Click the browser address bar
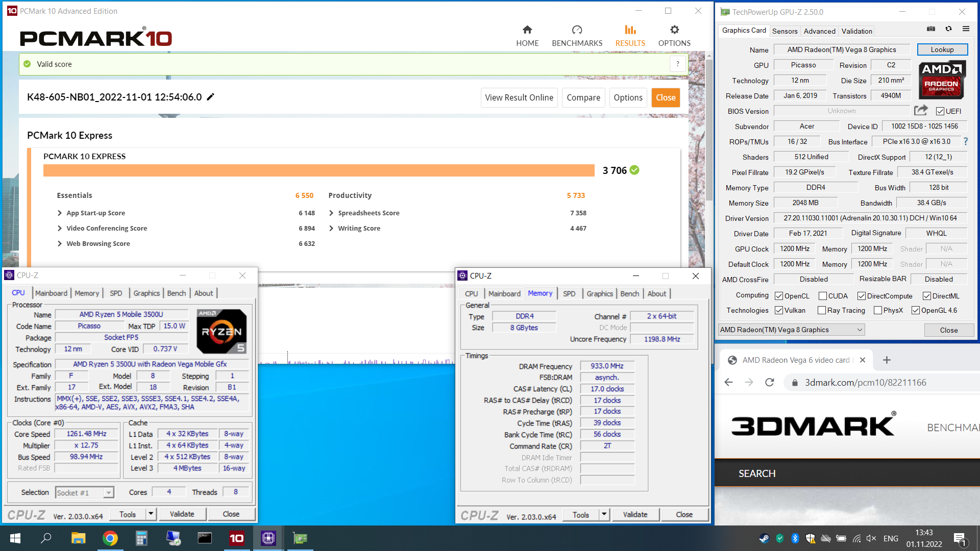The image size is (980, 551). coord(883,383)
